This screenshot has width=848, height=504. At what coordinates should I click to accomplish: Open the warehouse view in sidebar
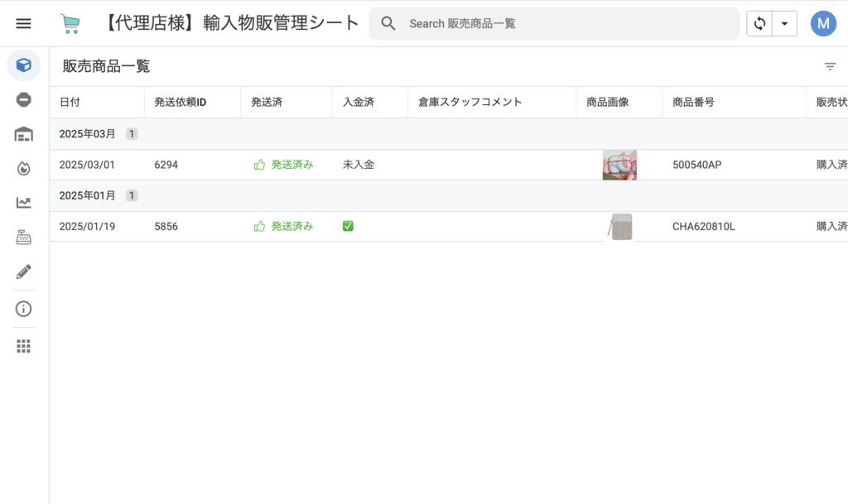[x=23, y=134]
